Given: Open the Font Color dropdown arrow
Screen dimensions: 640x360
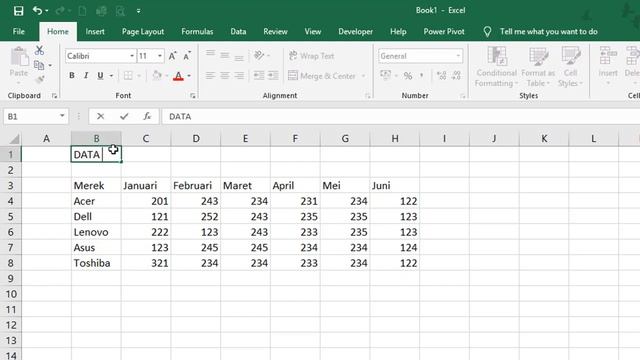Looking at the screenshot, I should [x=189, y=76].
